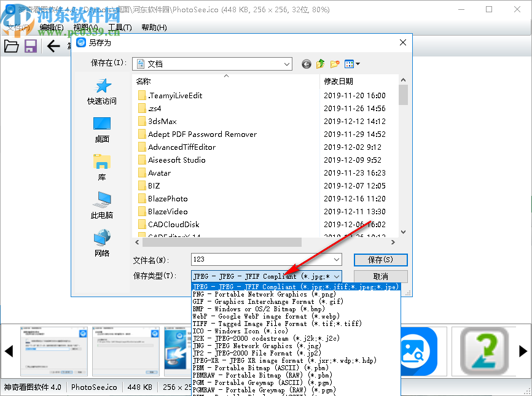Select the CADCloudDisk folder
The width and height of the screenshot is (532, 396).
coord(168,225)
